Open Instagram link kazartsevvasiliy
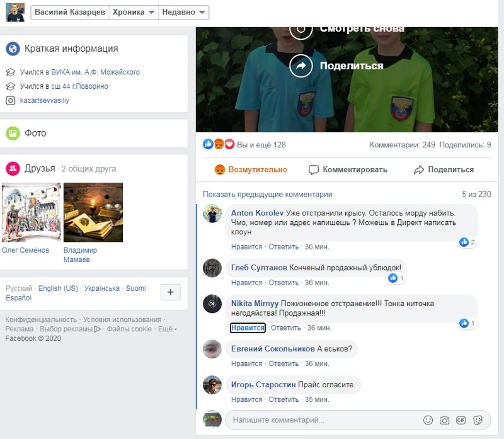The width and height of the screenshot is (504, 439). [x=44, y=100]
